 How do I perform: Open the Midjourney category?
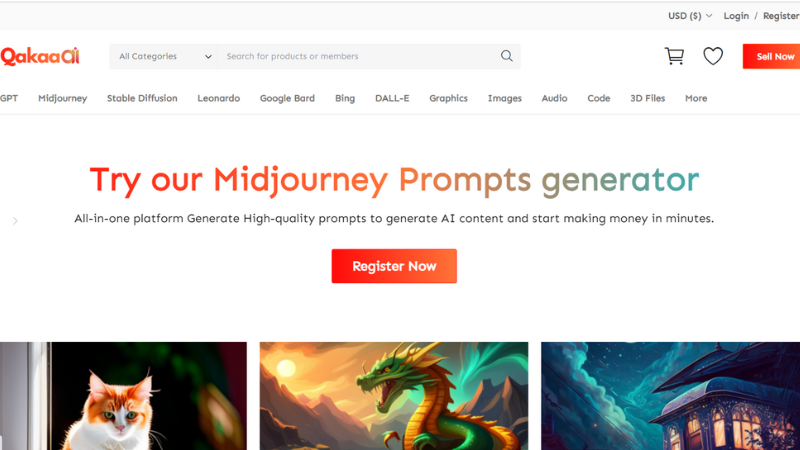63,98
